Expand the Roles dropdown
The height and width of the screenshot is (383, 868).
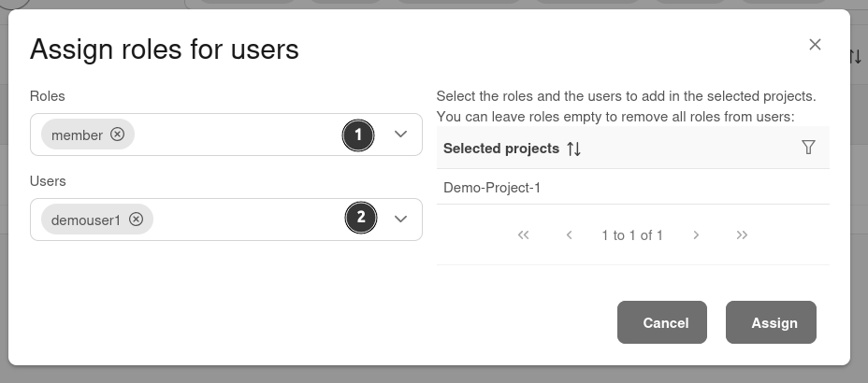pos(400,135)
